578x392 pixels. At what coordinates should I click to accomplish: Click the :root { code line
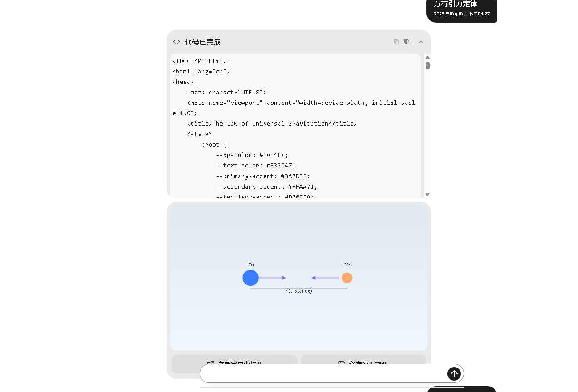(214, 144)
